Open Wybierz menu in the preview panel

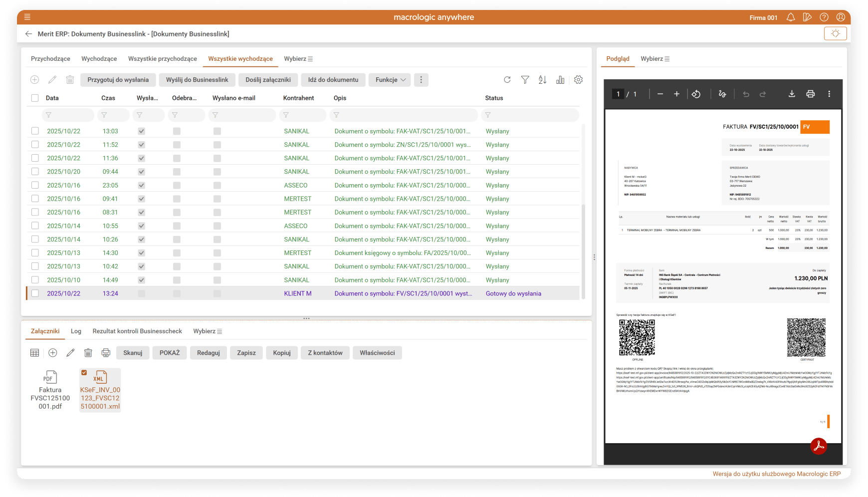pos(655,59)
